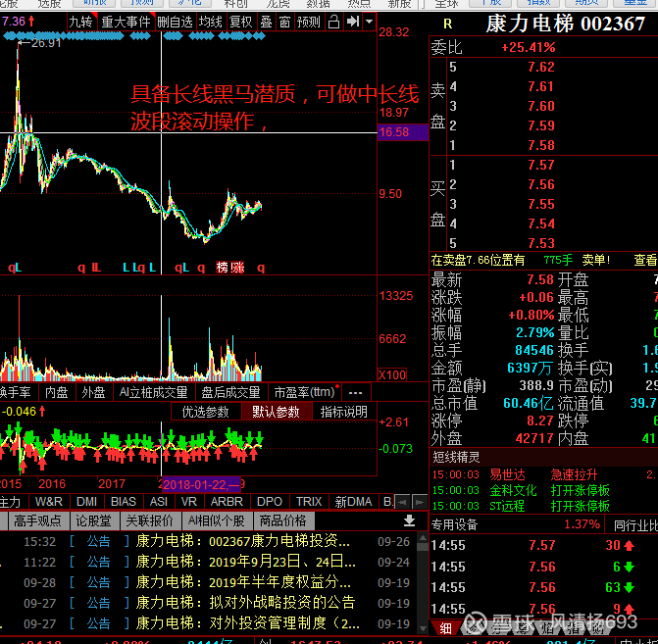The width and height of the screenshot is (658, 644).
Task: Open the 九转 indicator menu
Action: tap(80, 22)
